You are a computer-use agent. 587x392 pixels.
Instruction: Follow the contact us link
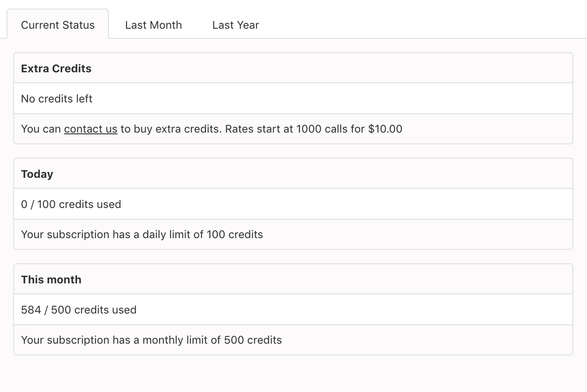91,129
